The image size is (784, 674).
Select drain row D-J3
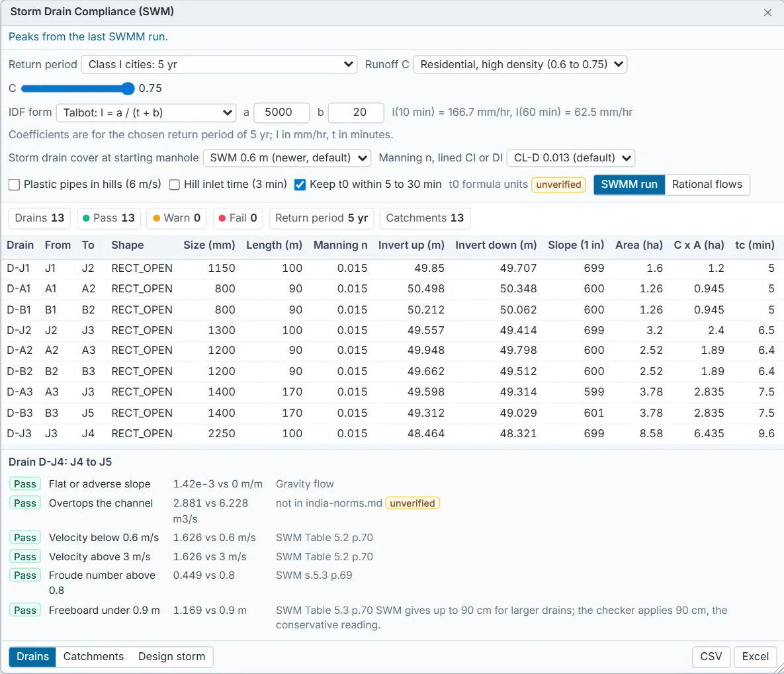pyautogui.click(x=392, y=433)
